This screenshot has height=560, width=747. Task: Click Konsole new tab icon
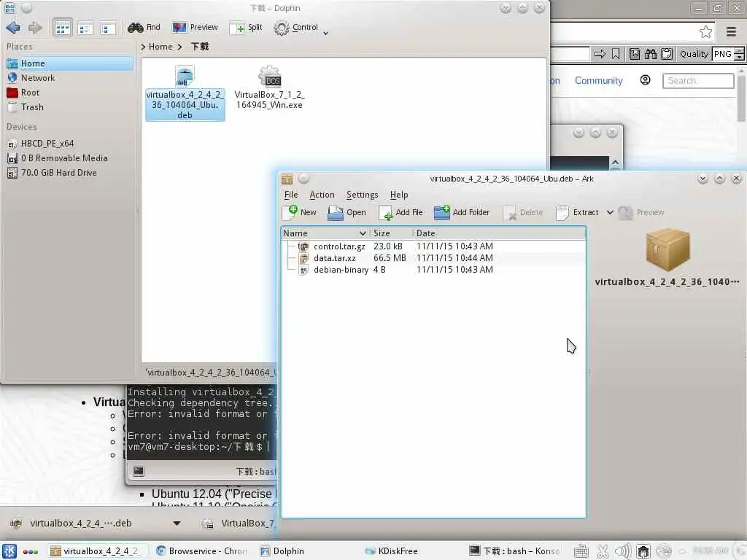(139, 472)
